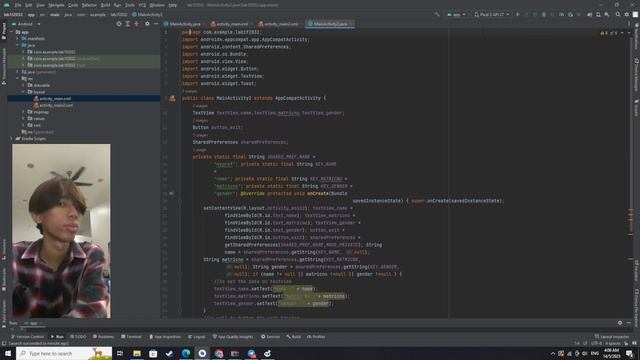640x360 pixels.
Task: Open the Pixel device selector dropdown
Action: (x=491, y=15)
